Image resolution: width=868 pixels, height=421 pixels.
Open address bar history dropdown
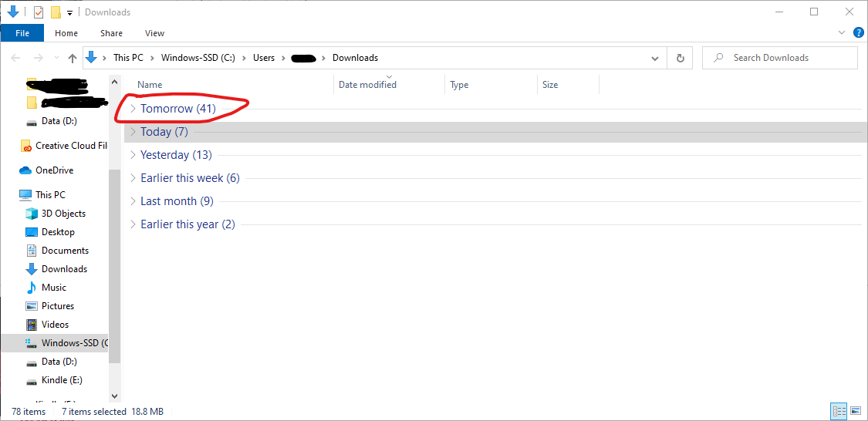[x=655, y=58]
